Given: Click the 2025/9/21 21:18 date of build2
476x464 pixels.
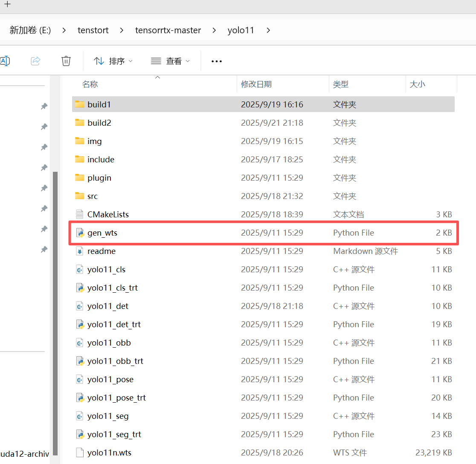Looking at the screenshot, I should [x=272, y=123].
